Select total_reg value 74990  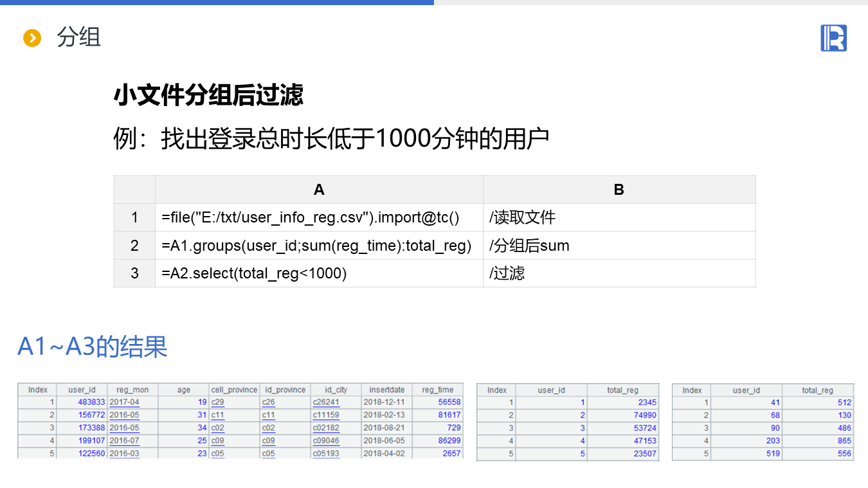click(x=645, y=415)
